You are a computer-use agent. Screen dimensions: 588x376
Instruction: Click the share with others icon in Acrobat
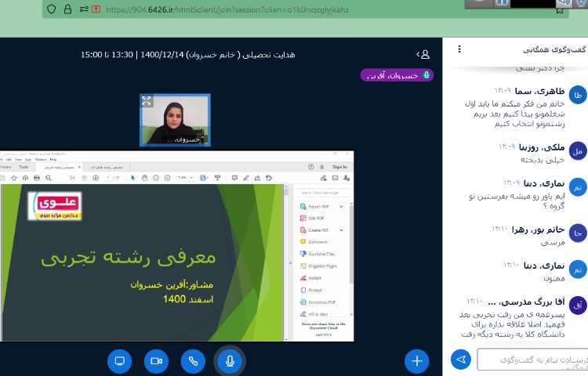point(346,178)
